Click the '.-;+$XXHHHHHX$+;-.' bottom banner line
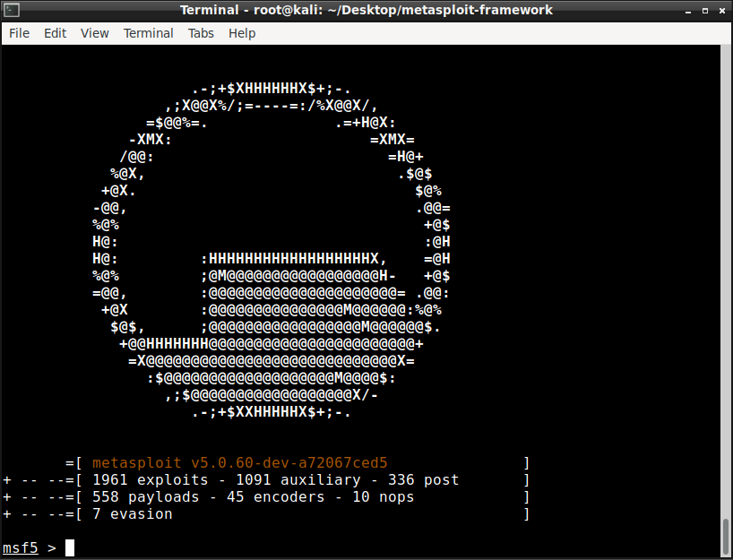Screen dimensions: 733x560 click(272, 412)
